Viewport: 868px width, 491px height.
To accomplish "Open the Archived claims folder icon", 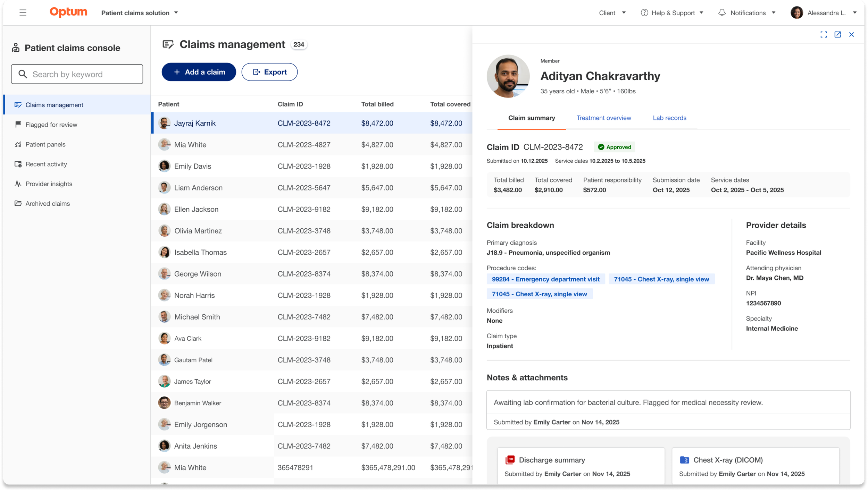I will point(18,203).
